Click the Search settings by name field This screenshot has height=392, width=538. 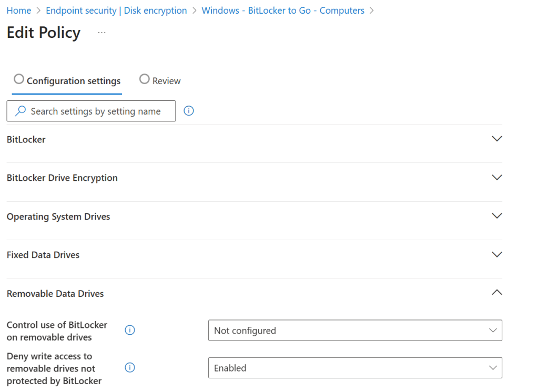point(96,111)
